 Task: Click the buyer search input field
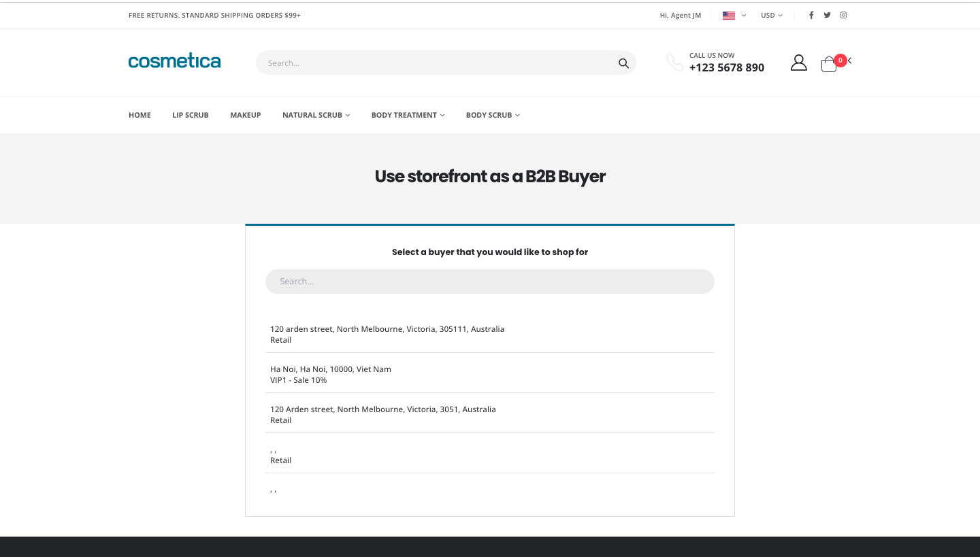[x=489, y=282]
